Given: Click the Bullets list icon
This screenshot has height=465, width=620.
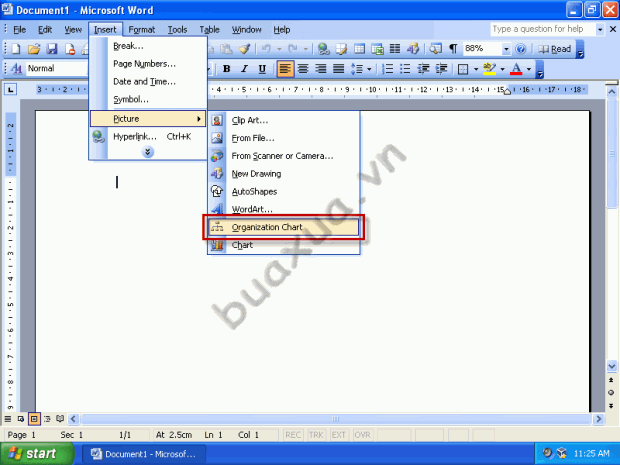Looking at the screenshot, I should point(405,69).
